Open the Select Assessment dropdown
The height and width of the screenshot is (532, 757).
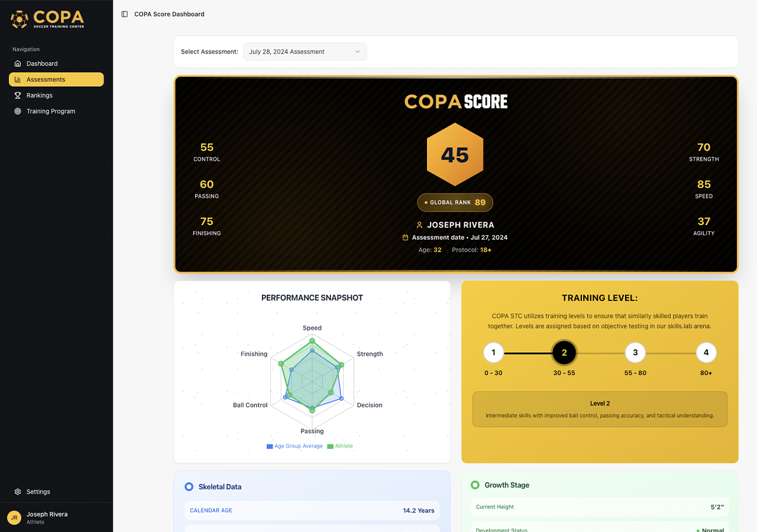(x=305, y=51)
